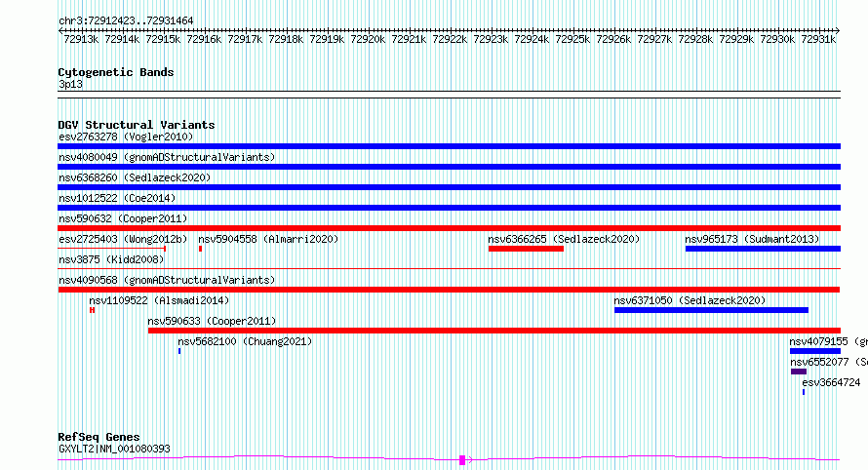This screenshot has width=868, height=470.
Task: Select the esv3664724 variant label
Action: [x=831, y=382]
